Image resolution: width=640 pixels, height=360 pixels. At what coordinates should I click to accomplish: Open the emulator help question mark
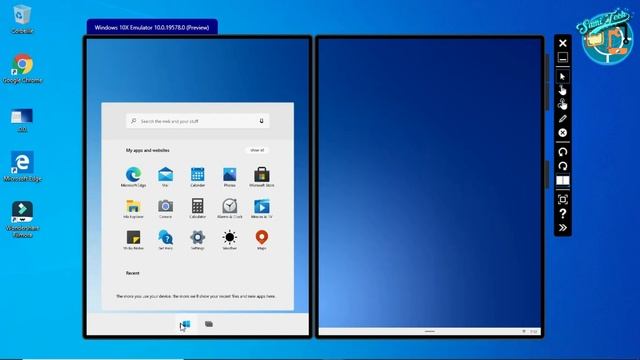[x=562, y=213]
